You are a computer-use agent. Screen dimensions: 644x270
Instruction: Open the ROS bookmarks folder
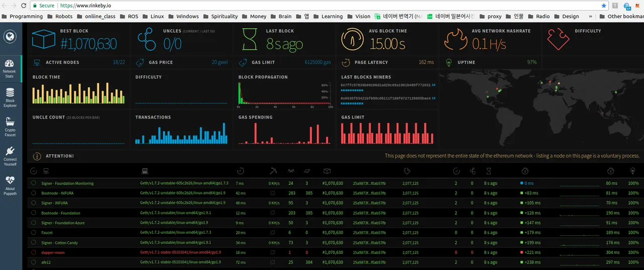[128, 16]
